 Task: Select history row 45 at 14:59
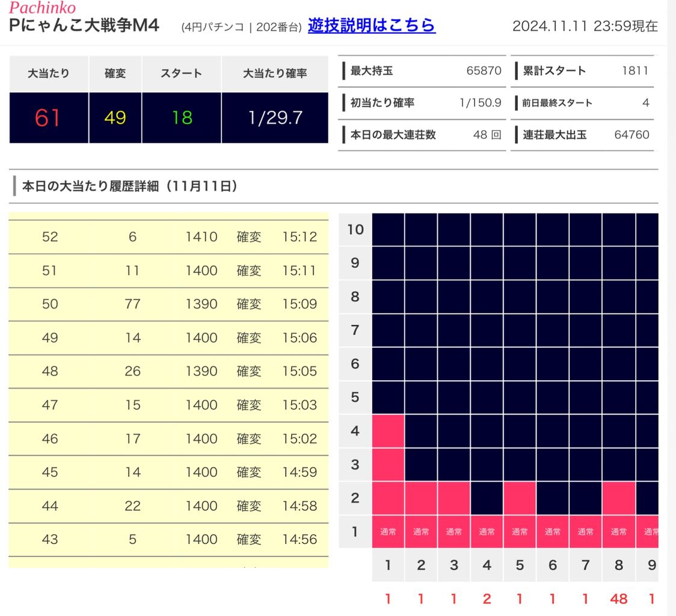click(168, 472)
